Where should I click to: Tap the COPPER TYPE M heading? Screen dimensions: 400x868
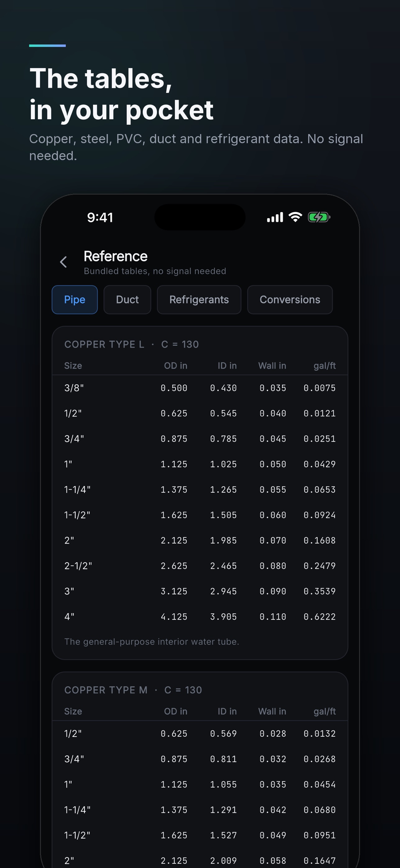[x=106, y=690]
